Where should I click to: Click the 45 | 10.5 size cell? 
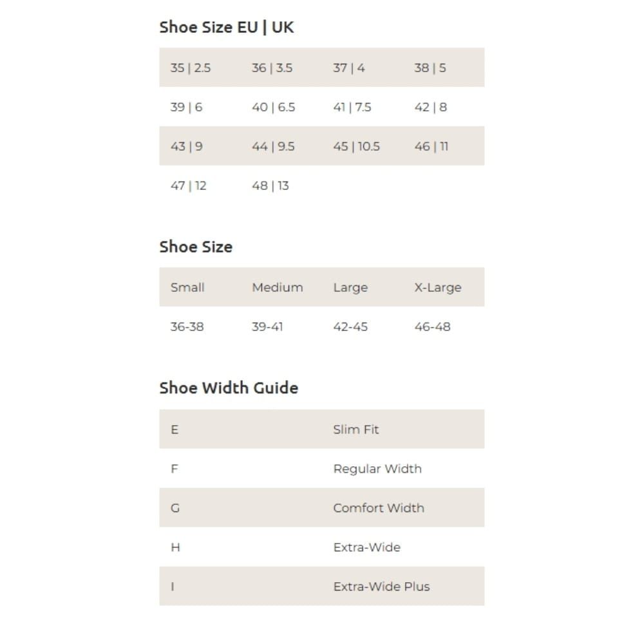point(357,147)
